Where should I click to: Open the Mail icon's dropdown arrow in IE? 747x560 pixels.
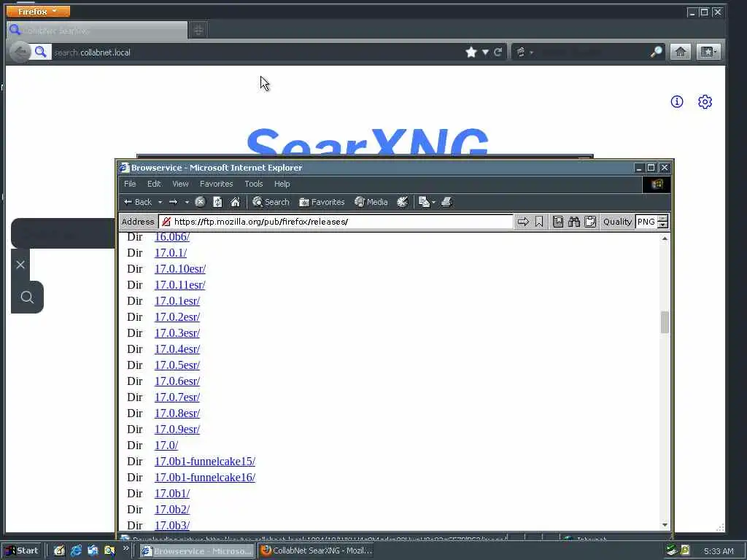click(x=433, y=203)
